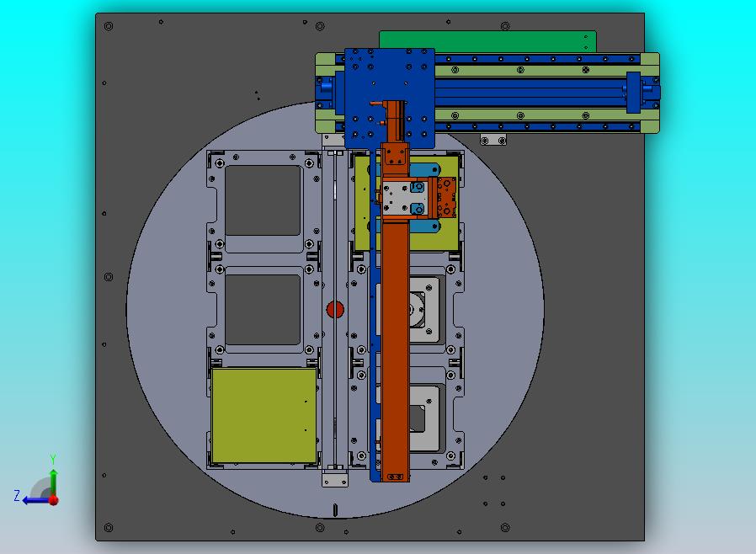The height and width of the screenshot is (554, 756).
Task: Click the upper-left square cutout in the fixture frame
Action: click(x=263, y=200)
